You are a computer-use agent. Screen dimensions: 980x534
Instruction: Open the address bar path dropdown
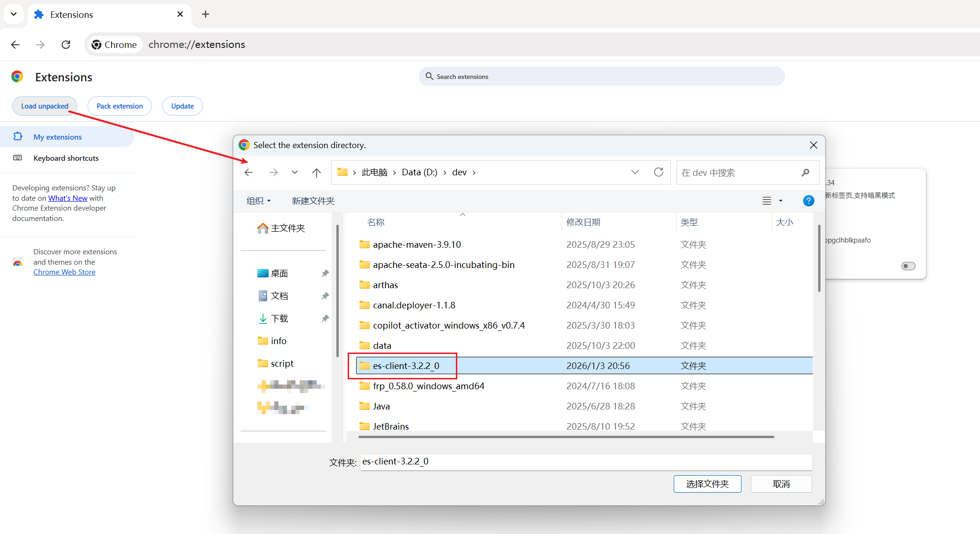coord(635,172)
